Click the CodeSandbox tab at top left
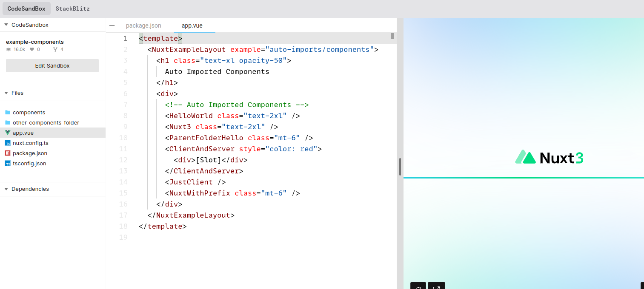This screenshot has width=644, height=289. point(26,8)
